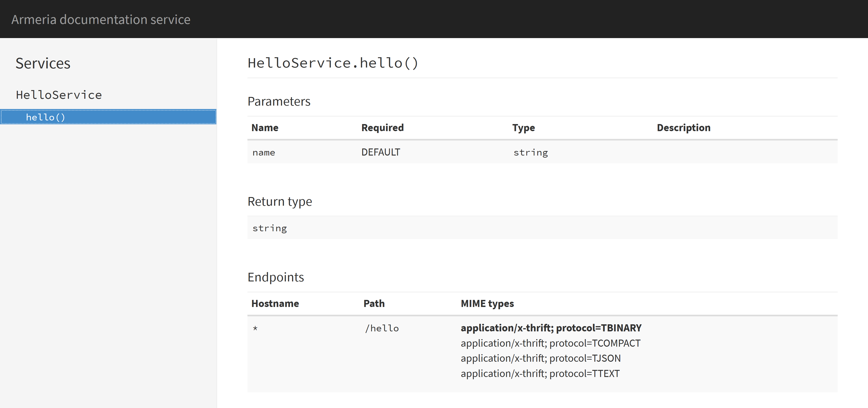Open the hello() method in sidebar
Image resolution: width=868 pixels, height=408 pixels.
click(45, 117)
